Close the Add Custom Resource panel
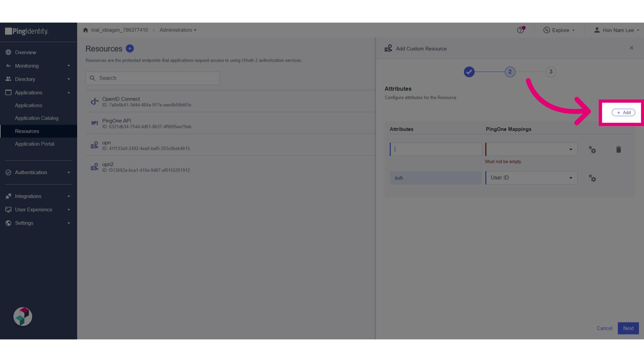This screenshot has width=644, height=362. coord(632,48)
